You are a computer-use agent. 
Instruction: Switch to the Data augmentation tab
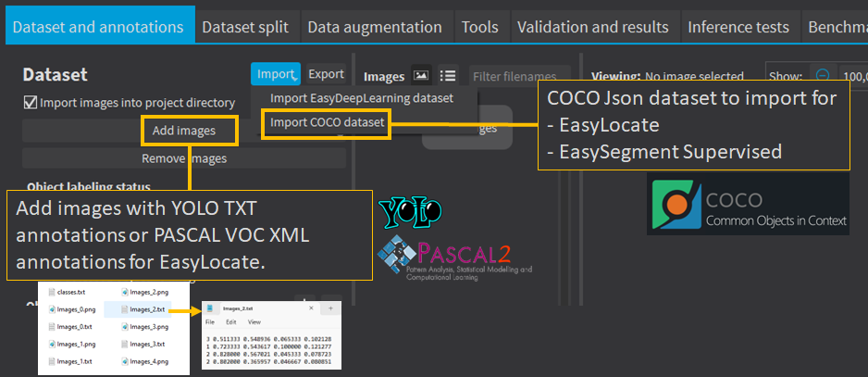[x=375, y=27]
